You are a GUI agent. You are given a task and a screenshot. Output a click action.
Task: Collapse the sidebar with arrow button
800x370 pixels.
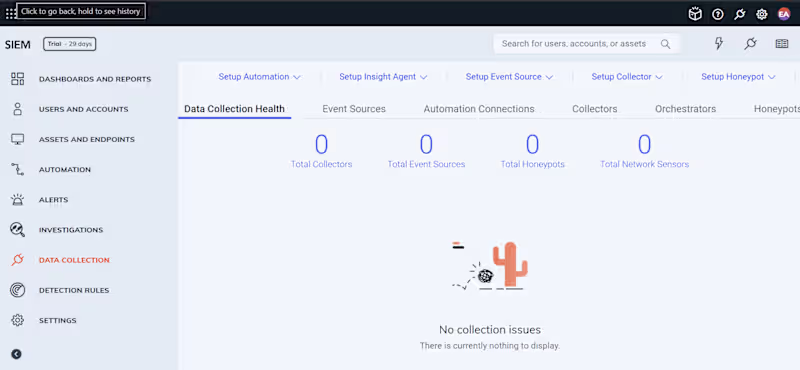click(x=16, y=354)
